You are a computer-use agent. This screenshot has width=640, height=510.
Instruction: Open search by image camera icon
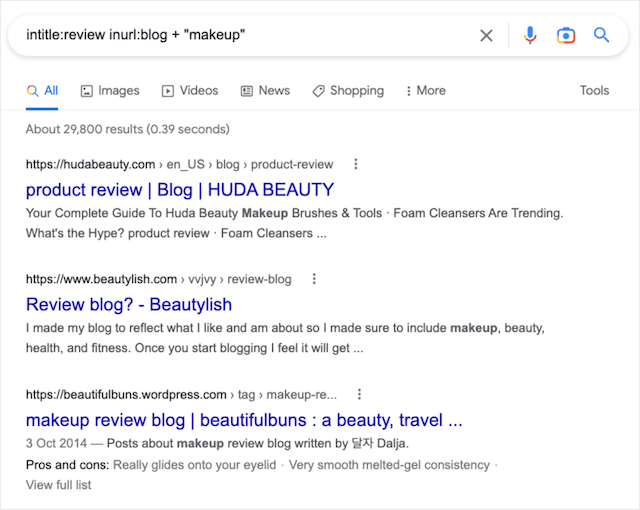[x=566, y=36]
